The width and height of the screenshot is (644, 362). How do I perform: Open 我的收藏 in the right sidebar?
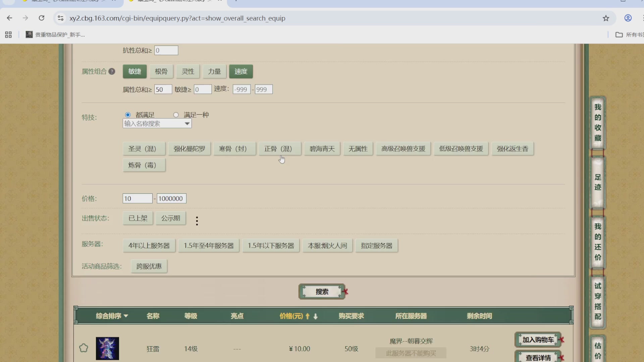pyautogui.click(x=597, y=123)
